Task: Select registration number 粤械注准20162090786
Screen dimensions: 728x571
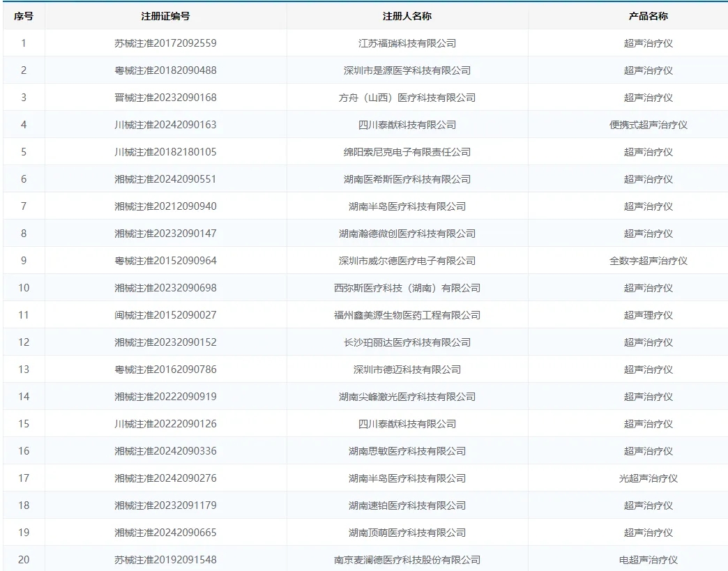Action: pos(166,370)
